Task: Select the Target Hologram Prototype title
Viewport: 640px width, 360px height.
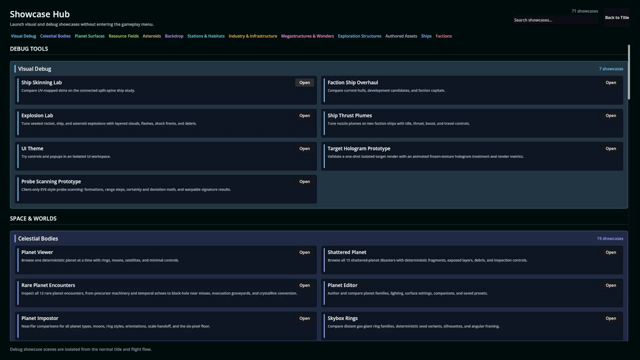Action: pos(359,149)
